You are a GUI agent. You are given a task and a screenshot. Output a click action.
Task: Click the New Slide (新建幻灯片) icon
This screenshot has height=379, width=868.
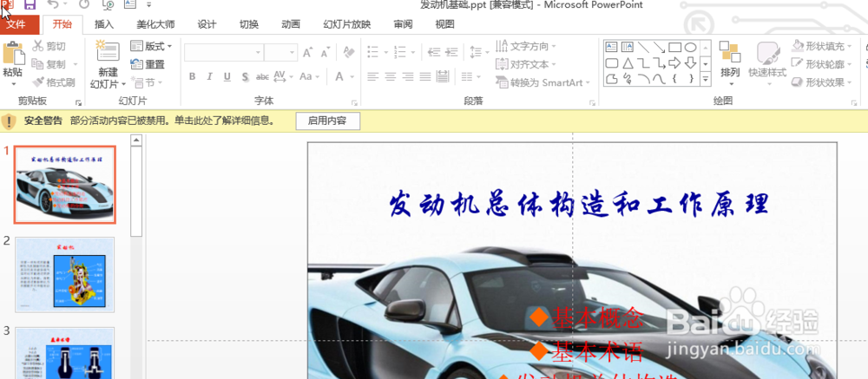(108, 51)
